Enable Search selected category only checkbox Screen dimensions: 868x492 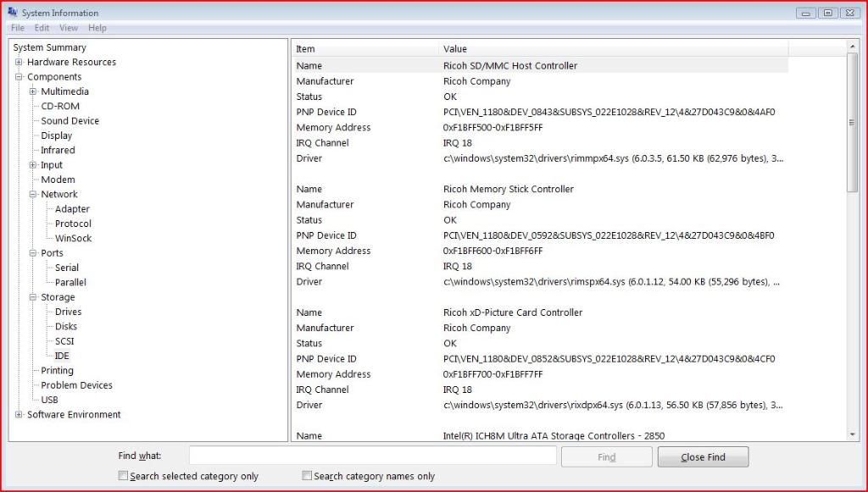pos(125,476)
